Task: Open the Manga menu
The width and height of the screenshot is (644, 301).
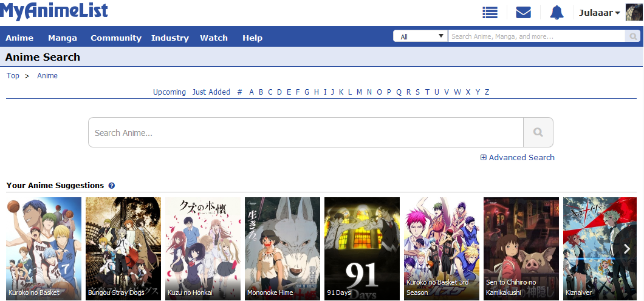Action: click(x=63, y=38)
